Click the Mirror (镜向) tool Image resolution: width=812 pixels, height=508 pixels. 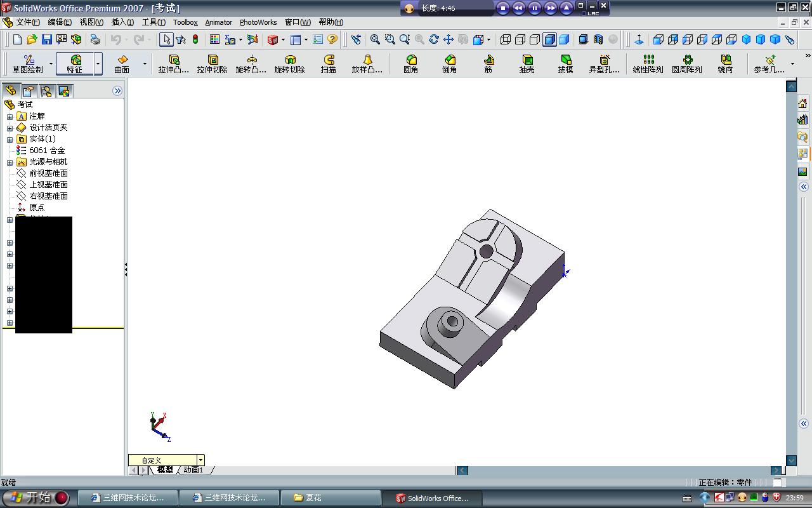(726, 63)
